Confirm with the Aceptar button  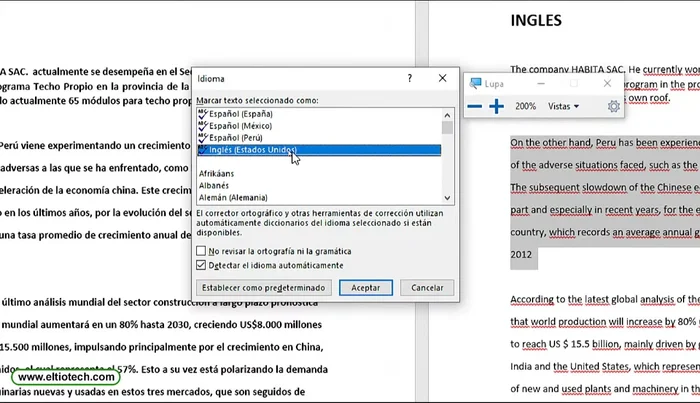[x=366, y=288]
